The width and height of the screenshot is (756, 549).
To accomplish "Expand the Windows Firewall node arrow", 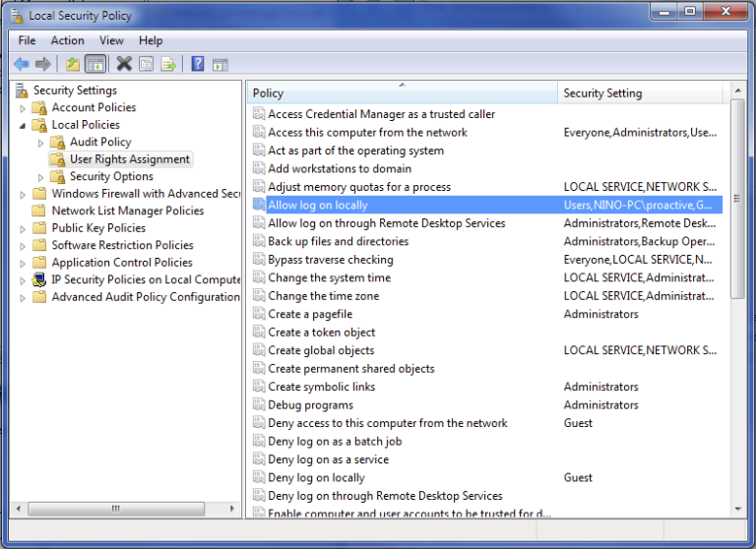I will (x=23, y=195).
